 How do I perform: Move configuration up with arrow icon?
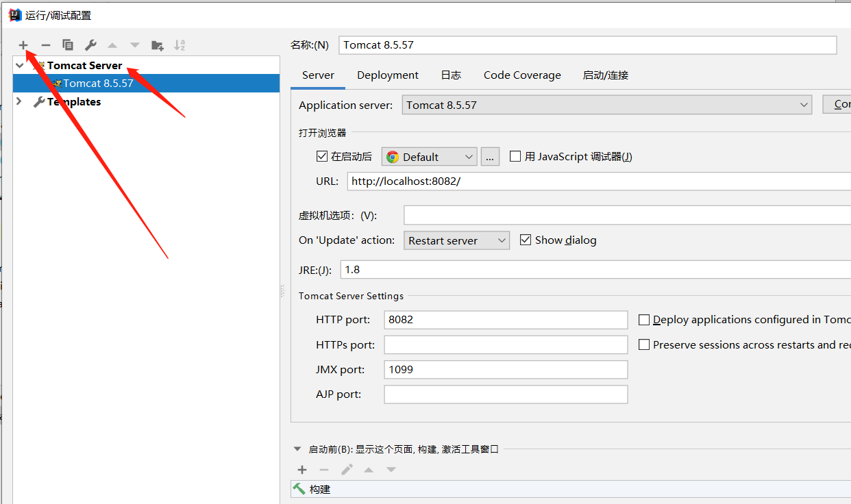pos(112,45)
